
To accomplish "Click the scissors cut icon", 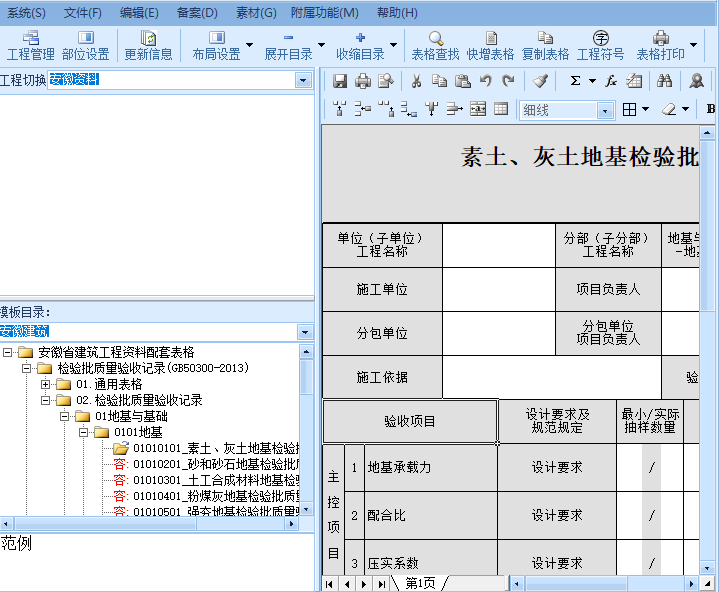I will [x=416, y=81].
